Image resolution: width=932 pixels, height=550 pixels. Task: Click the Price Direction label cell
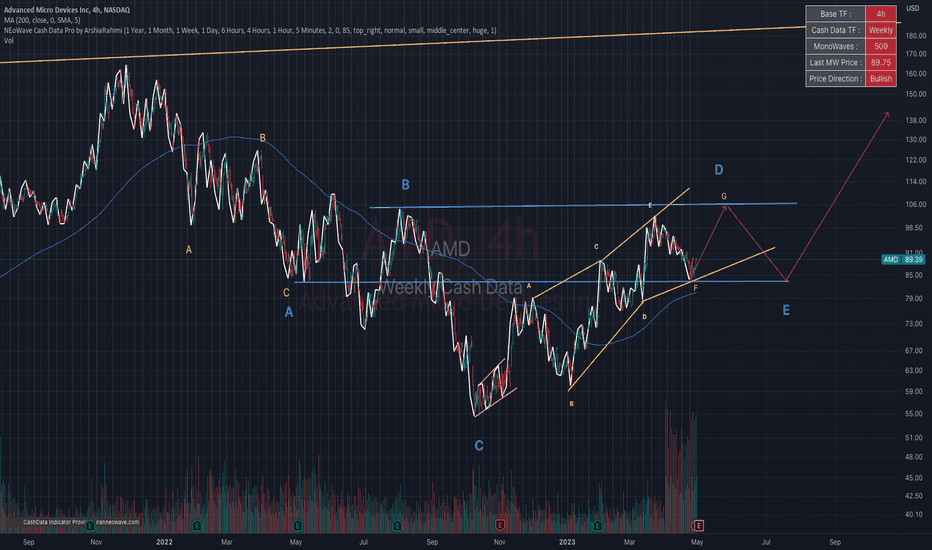tap(835, 78)
